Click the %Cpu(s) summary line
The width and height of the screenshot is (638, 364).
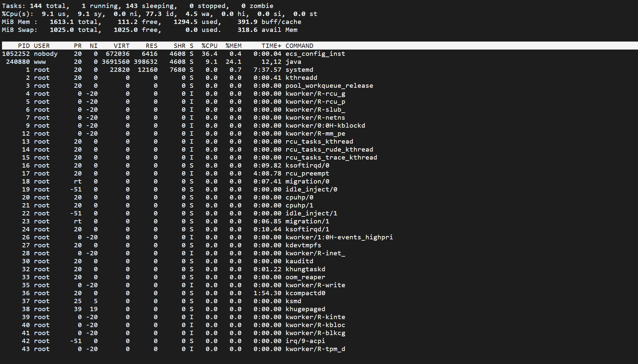(159, 14)
